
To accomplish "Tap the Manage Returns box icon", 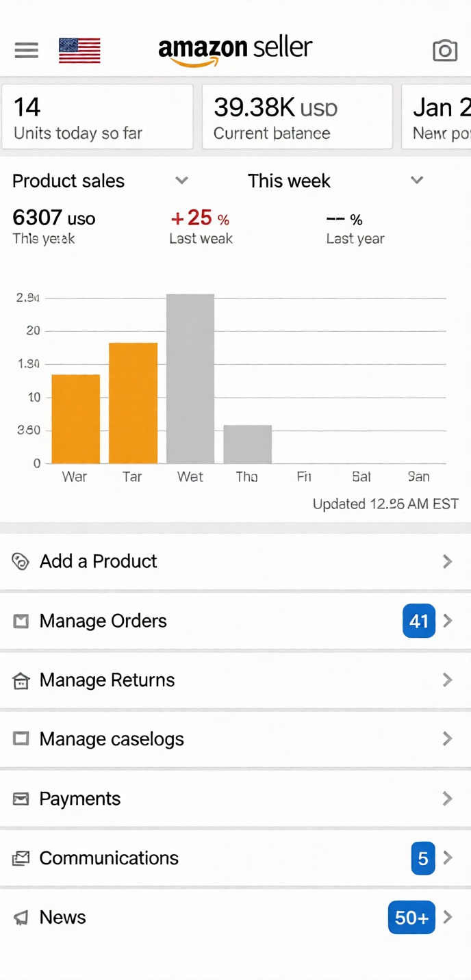I will click(21, 681).
